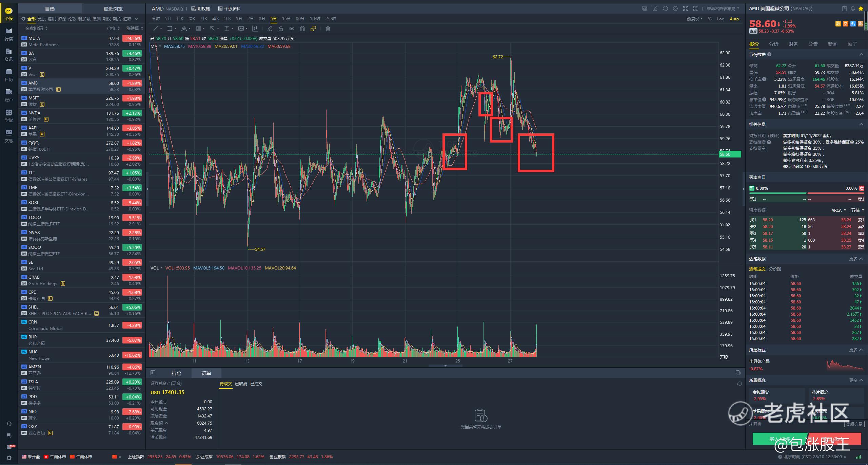868x465 pixels.
Task: Open the 账户 account section in sidebar
Action: pos(9,96)
